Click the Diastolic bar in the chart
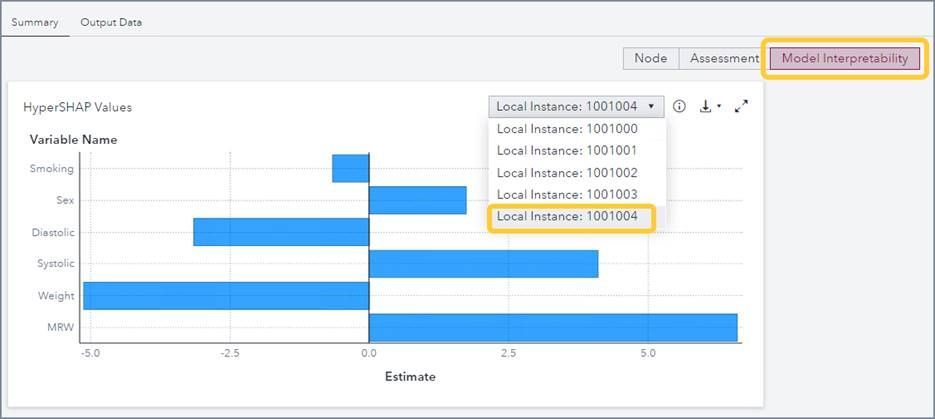935x419 pixels. [x=280, y=232]
